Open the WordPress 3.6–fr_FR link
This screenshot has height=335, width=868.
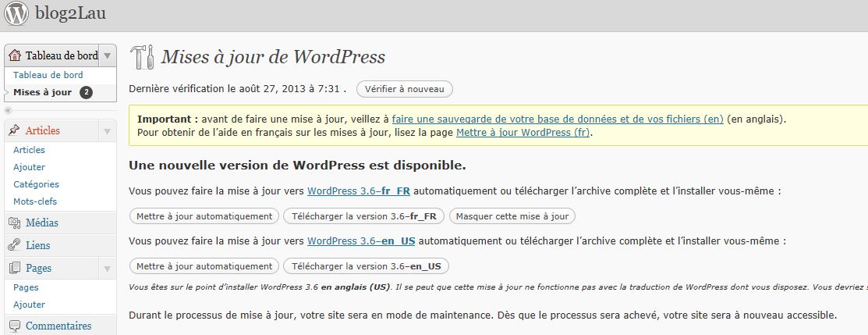click(359, 191)
